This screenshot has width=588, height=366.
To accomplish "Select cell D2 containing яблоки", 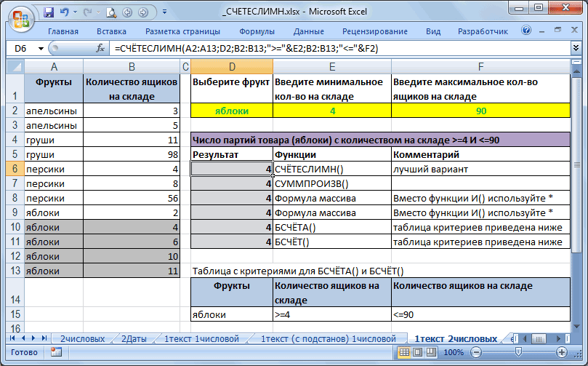I will pos(232,111).
